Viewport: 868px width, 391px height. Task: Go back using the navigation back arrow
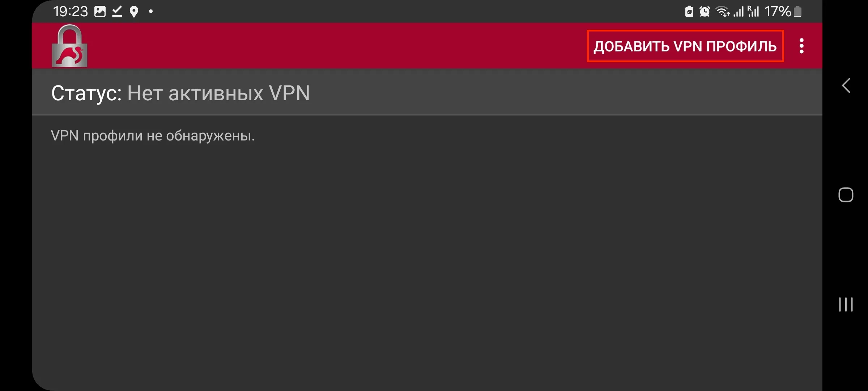coord(846,86)
